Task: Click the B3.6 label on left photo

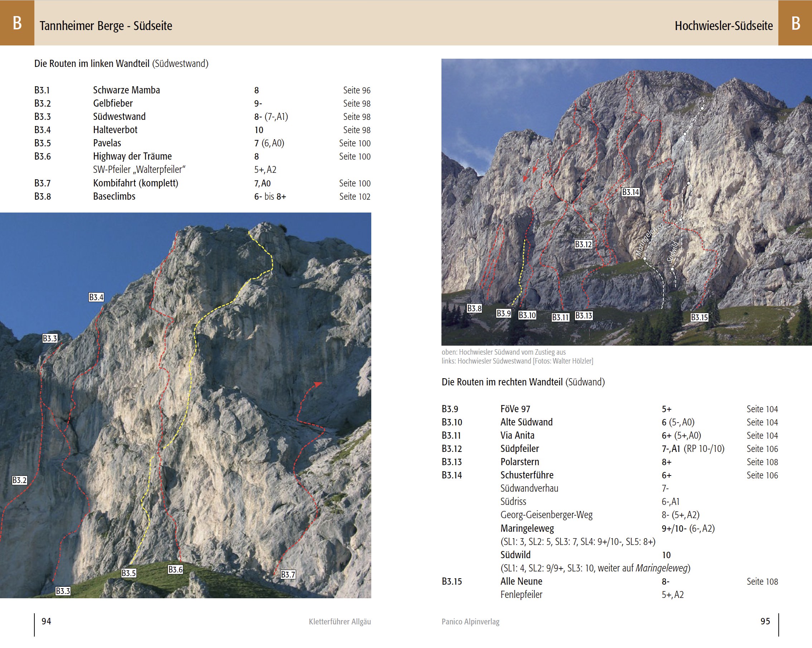Action: coord(175,569)
